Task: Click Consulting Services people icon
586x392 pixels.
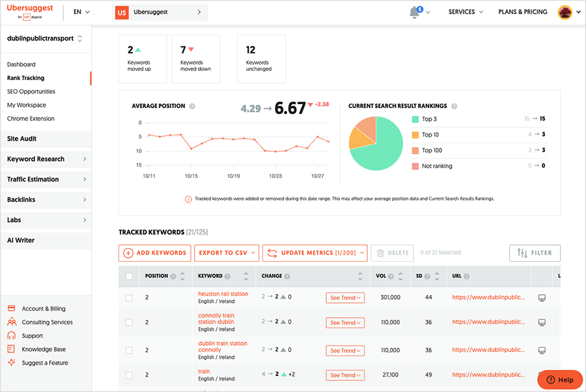Action: click(x=12, y=322)
